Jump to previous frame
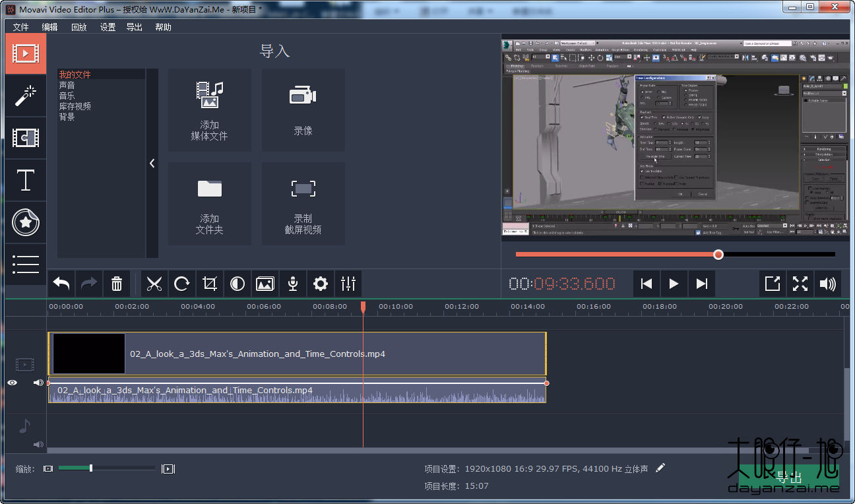855x504 pixels. point(647,284)
